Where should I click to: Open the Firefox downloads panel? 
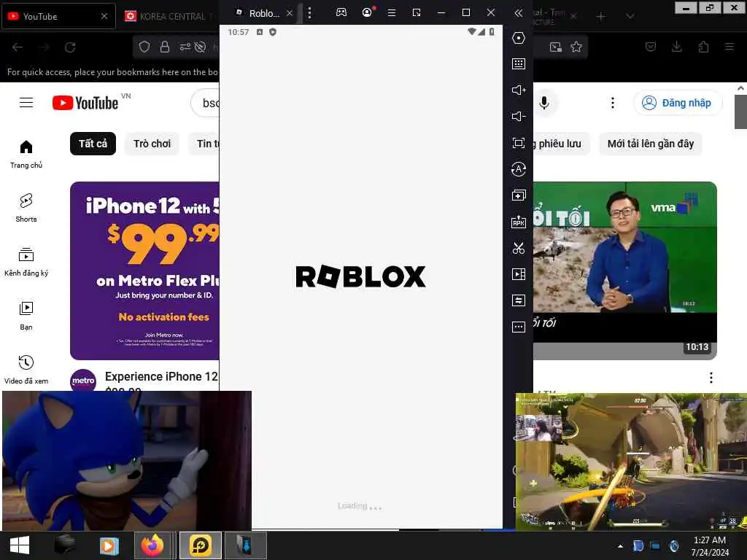click(x=676, y=47)
